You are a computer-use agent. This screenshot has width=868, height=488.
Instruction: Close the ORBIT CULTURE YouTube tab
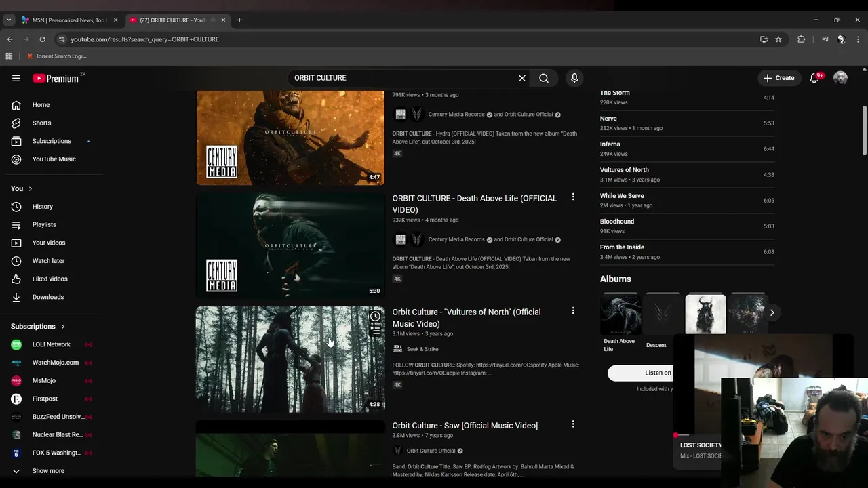(x=223, y=20)
